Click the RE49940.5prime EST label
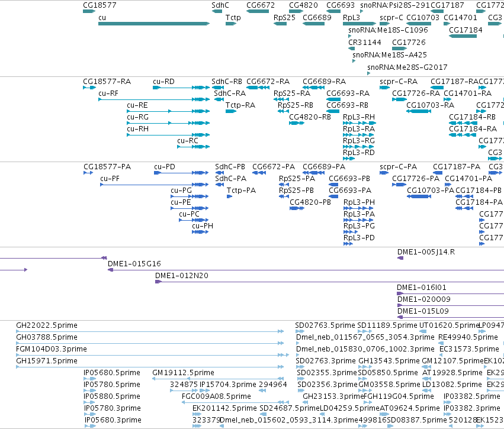The width and height of the screenshot is (504, 429). [468, 337]
